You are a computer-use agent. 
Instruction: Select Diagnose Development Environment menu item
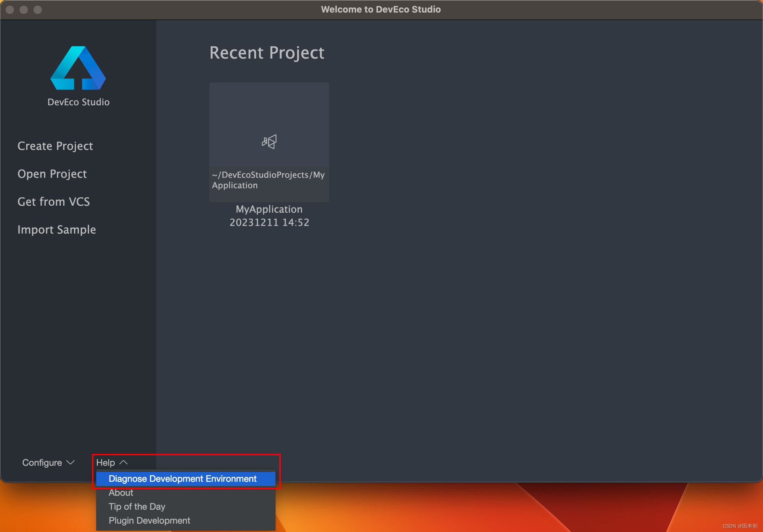click(x=182, y=479)
